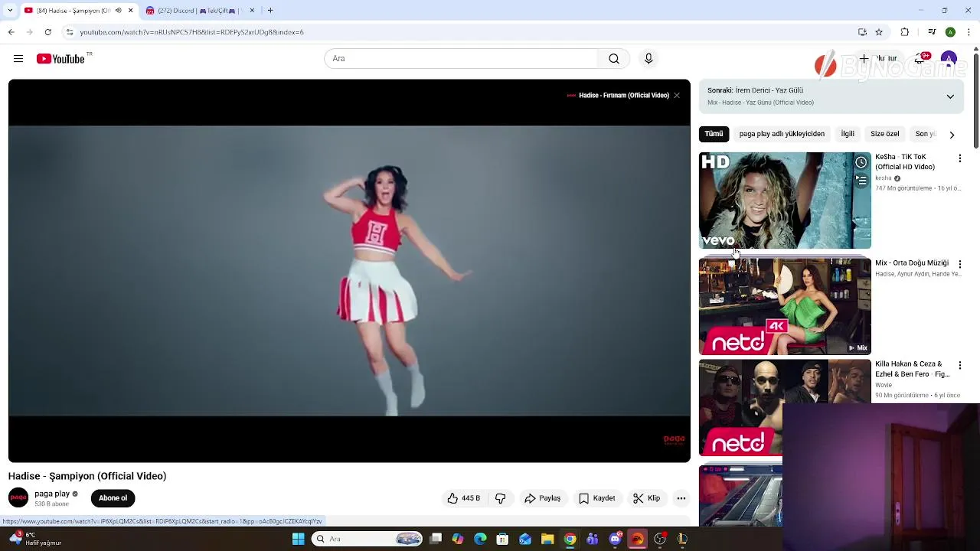The image size is (980, 551).
Task: Open the weather widget showing 6°C
Action: click(x=34, y=540)
